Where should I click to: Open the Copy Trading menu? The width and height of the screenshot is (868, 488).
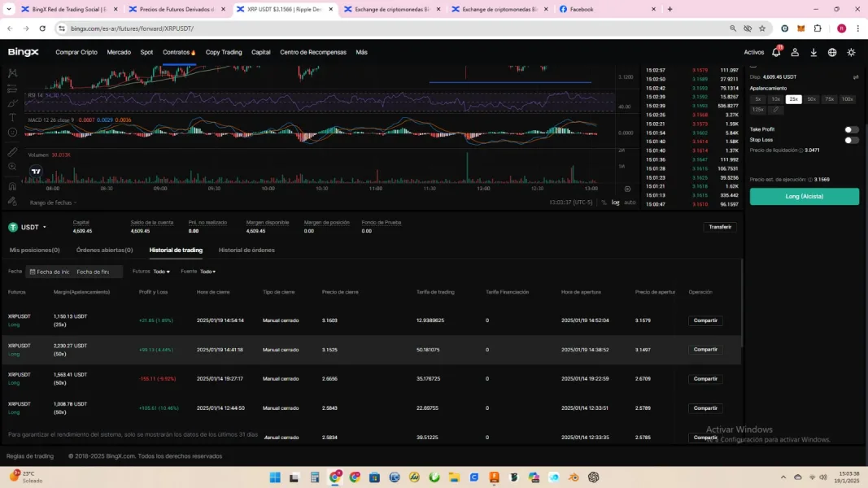(224, 52)
